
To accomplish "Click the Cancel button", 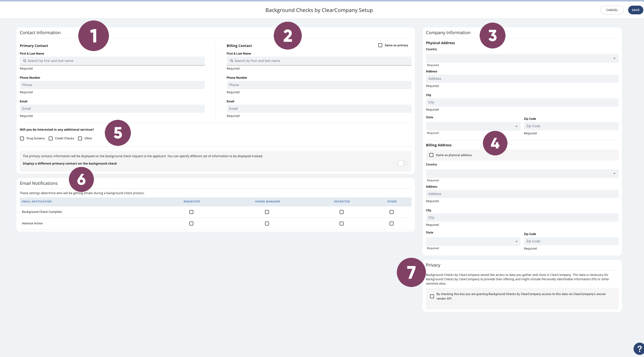I will [612, 10].
